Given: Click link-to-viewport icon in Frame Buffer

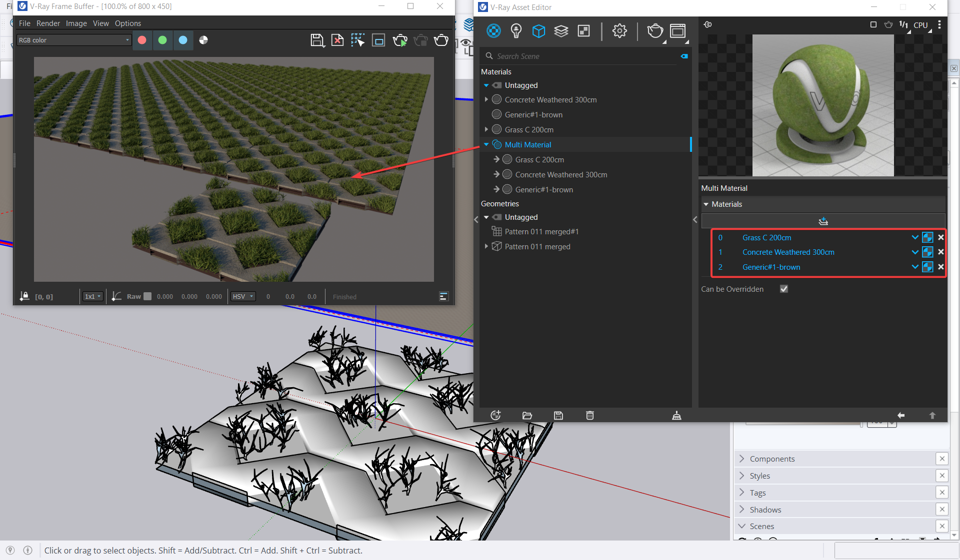Looking at the screenshot, I should click(x=379, y=40).
